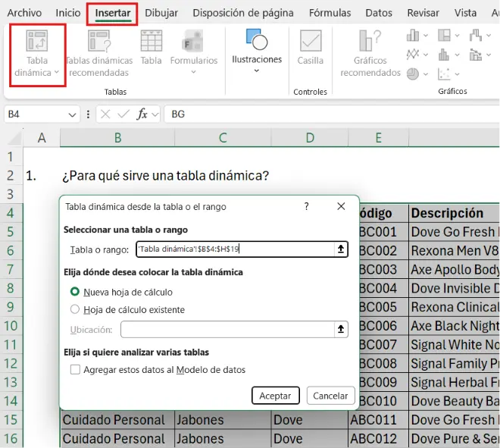
Task: Expand the Formularios dropdown chevron
Action: tap(193, 72)
